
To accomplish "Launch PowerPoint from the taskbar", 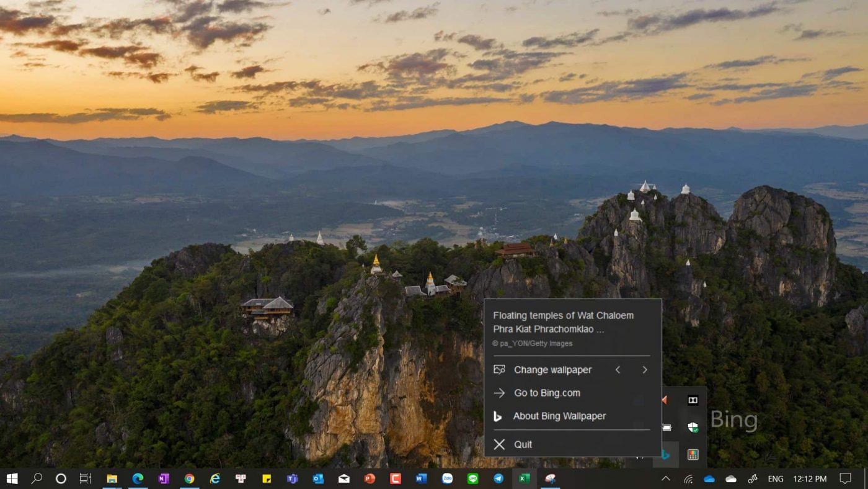I will [370, 478].
